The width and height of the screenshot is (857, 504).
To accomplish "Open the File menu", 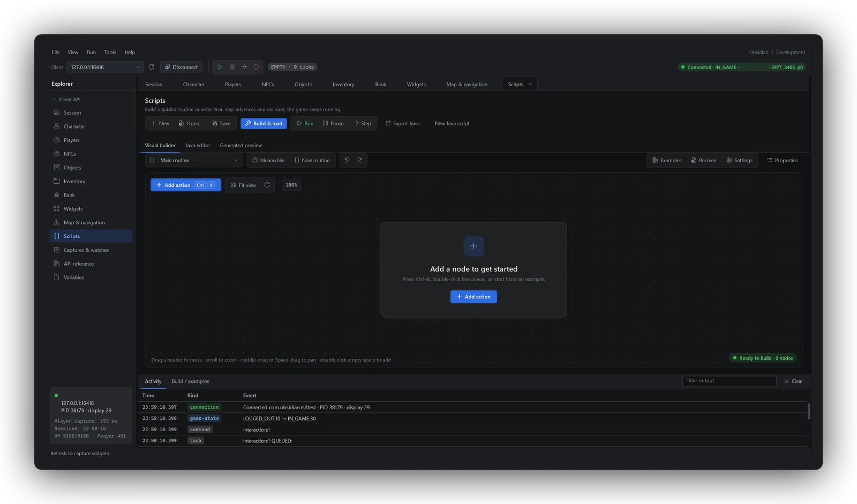I will [56, 52].
